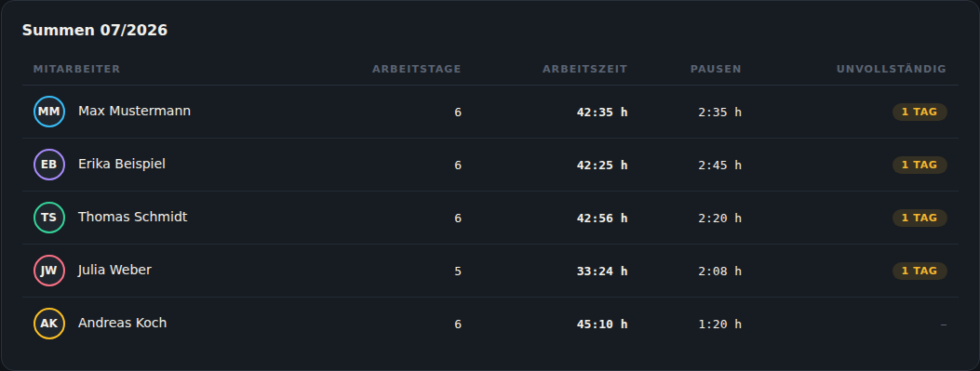Select Andreas Koch's AK avatar circle

point(48,324)
